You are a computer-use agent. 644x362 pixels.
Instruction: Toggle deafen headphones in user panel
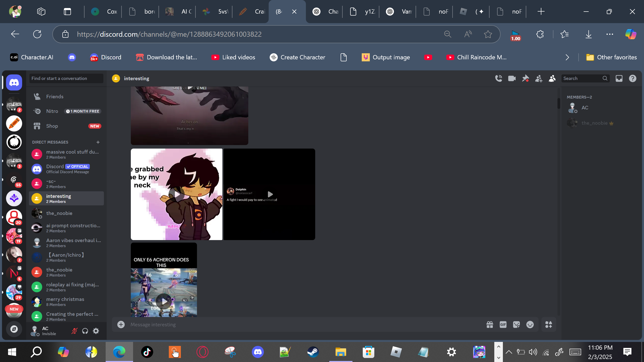point(85,331)
